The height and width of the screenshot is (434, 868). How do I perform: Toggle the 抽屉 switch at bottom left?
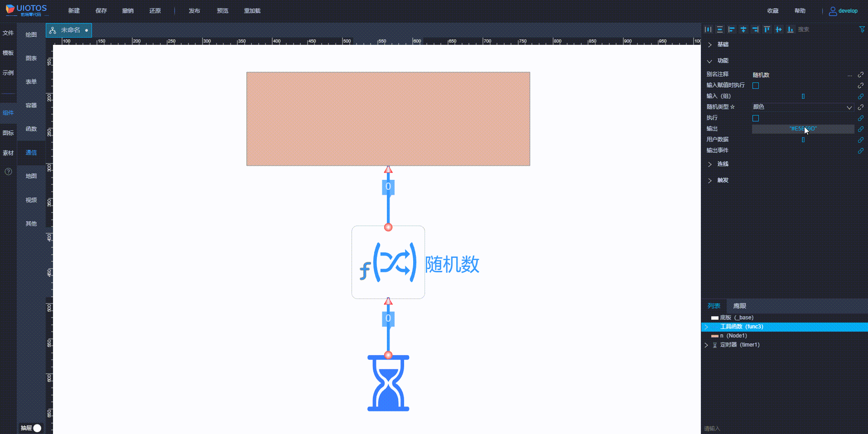(36, 428)
